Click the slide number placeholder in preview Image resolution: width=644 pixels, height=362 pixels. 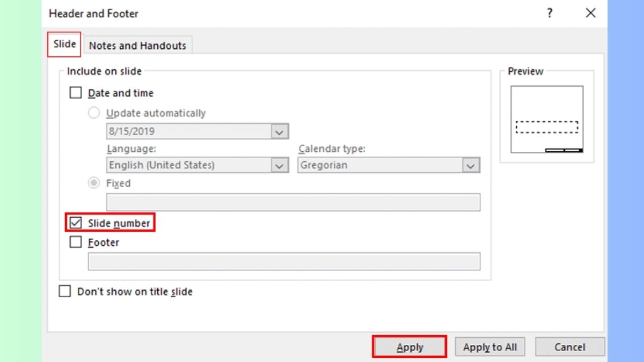click(573, 150)
